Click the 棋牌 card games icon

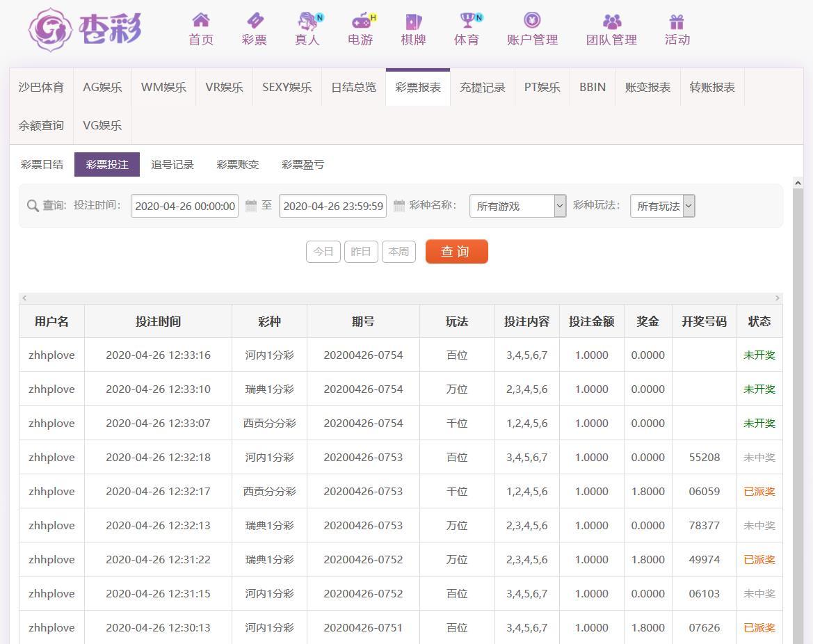tap(413, 21)
